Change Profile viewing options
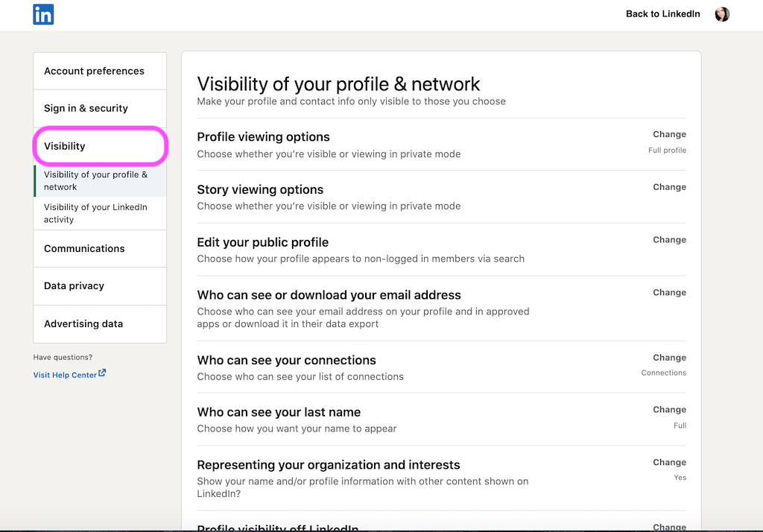Viewport: 763px width, 532px height. (x=669, y=134)
